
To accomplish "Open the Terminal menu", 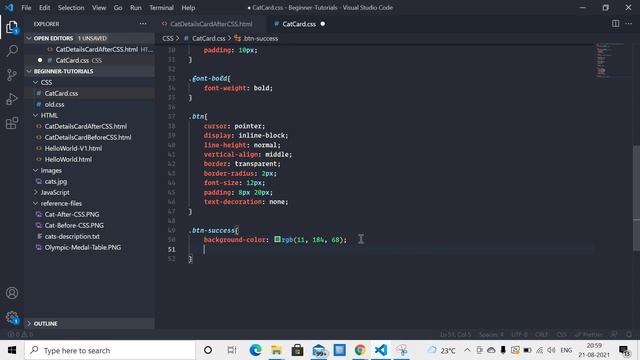I will (x=161, y=7).
